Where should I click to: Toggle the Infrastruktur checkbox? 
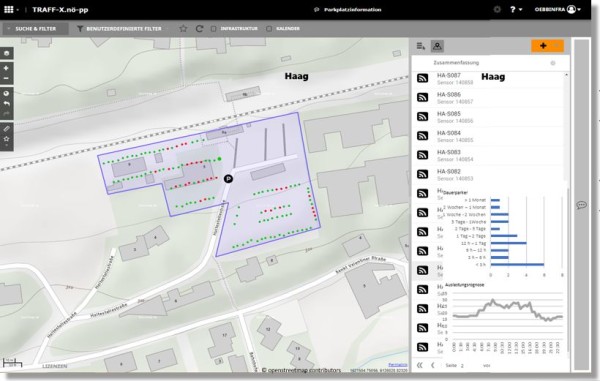click(x=214, y=29)
